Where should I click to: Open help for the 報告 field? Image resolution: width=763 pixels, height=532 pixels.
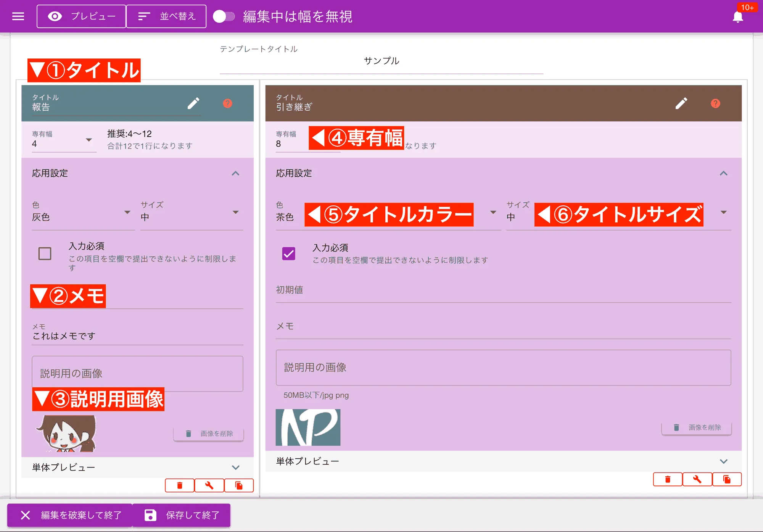click(x=227, y=103)
